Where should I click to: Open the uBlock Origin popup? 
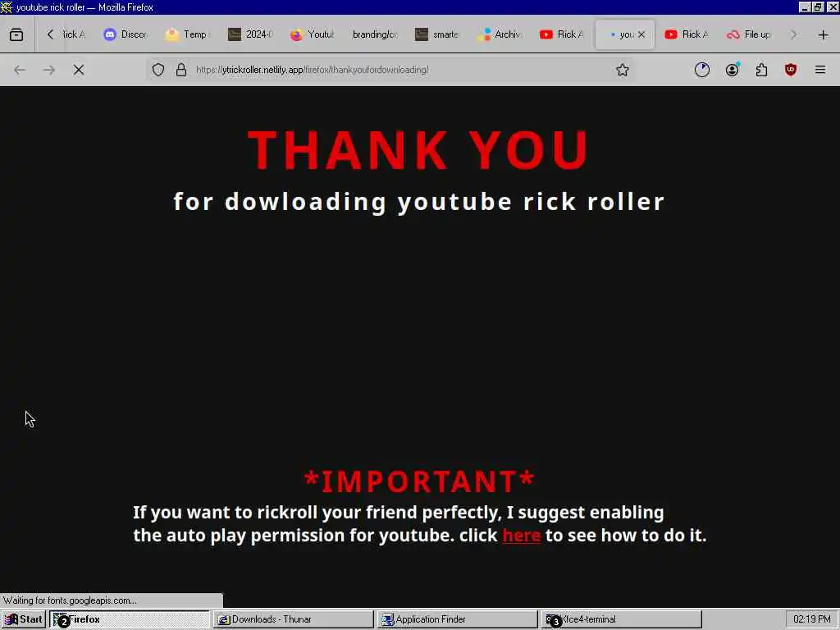tap(791, 70)
